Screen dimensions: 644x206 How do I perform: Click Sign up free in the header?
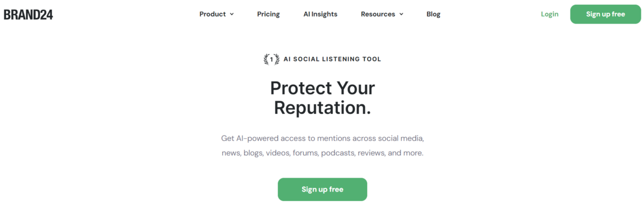[x=605, y=14]
